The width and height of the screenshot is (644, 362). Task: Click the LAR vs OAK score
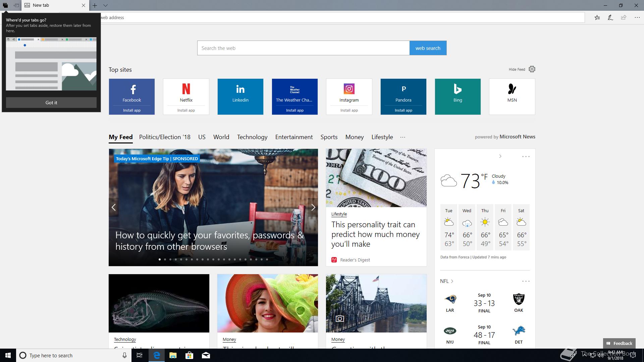(x=484, y=303)
